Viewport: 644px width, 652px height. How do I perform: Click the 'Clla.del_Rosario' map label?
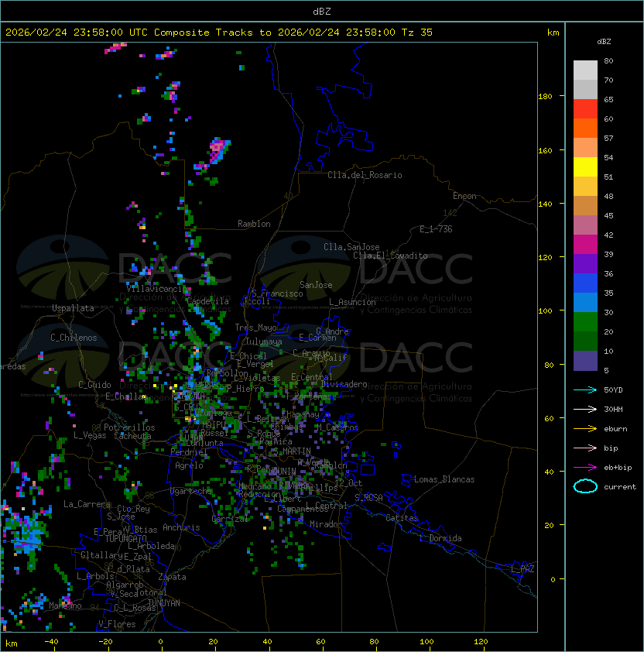coord(365,175)
